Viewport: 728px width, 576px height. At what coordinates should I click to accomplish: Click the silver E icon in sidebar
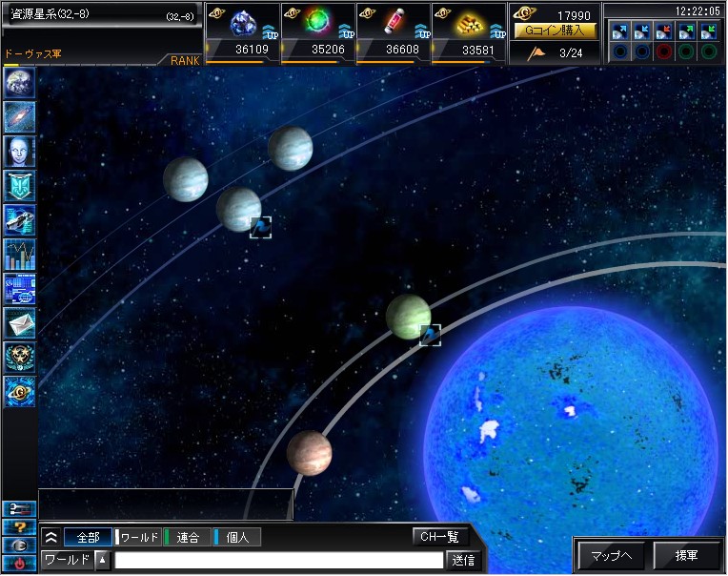click(x=19, y=545)
